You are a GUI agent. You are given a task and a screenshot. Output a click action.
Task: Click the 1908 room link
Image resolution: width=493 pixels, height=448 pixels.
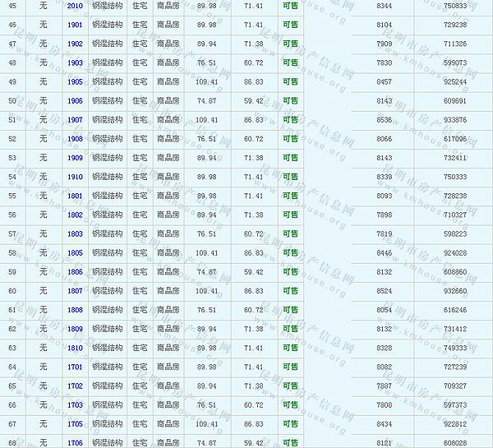click(75, 139)
